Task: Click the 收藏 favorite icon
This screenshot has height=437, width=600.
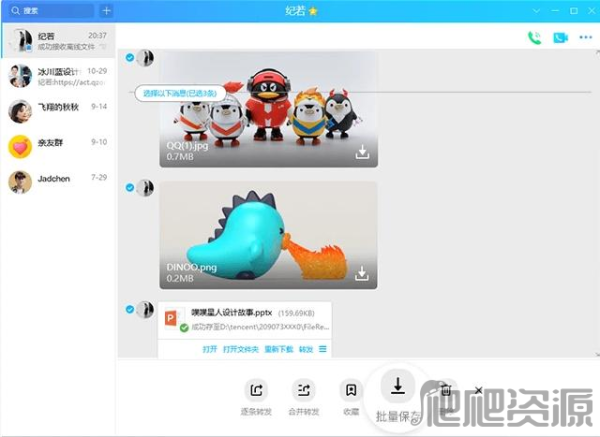Action: [x=351, y=390]
